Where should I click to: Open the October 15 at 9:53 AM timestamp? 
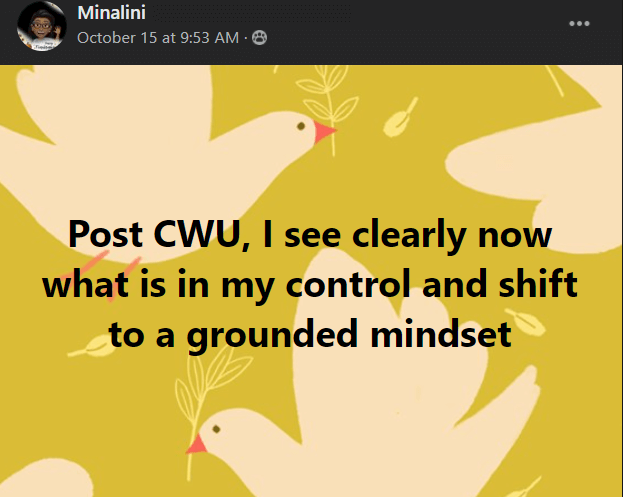(158, 38)
